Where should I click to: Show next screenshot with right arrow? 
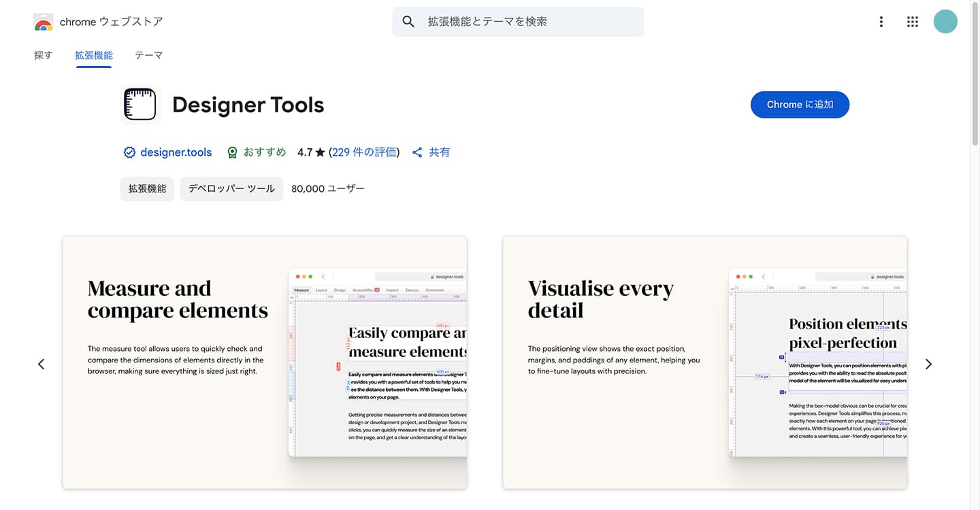[928, 364]
